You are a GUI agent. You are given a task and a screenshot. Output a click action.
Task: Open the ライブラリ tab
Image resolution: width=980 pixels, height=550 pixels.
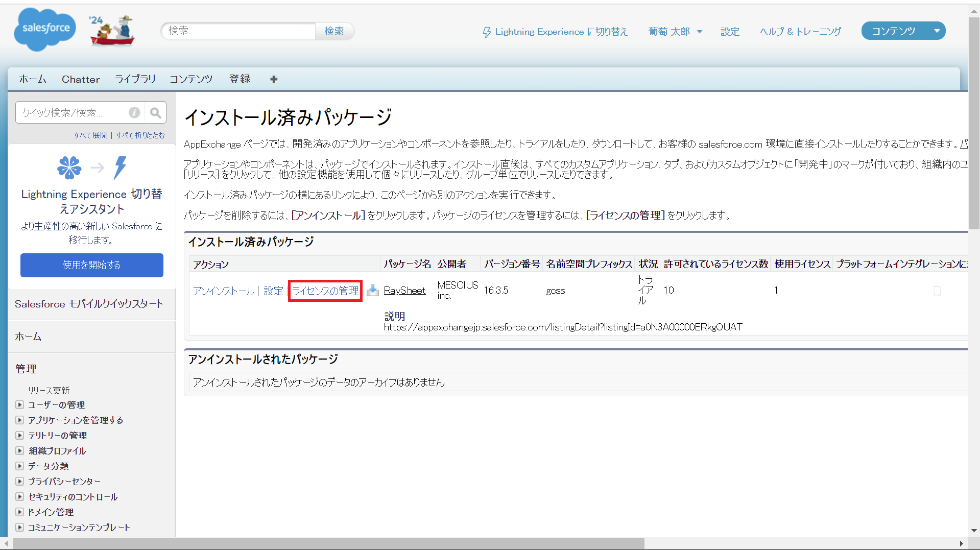[x=135, y=79]
